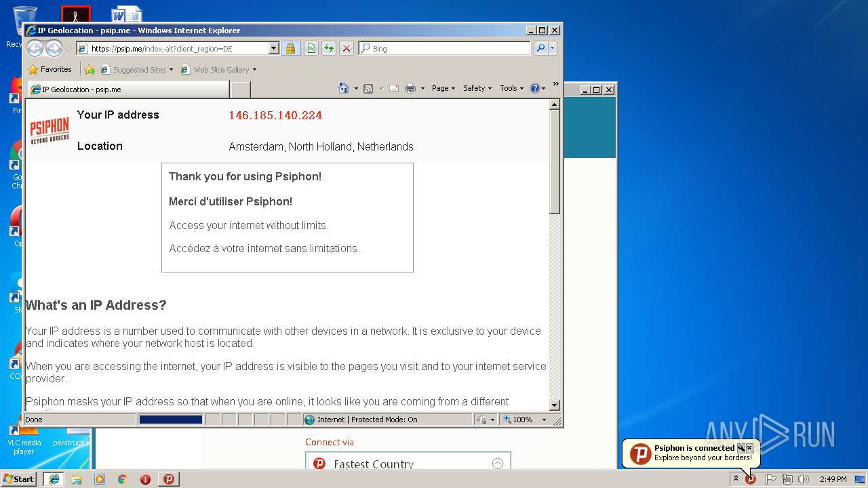Screen dimensions: 868x488
Task: Toggle Compatibility View icon
Action: 311,48
